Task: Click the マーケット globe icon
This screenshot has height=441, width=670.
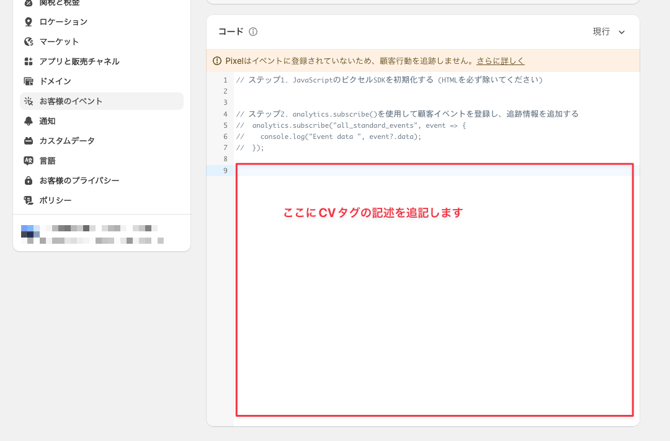Action: click(28, 42)
